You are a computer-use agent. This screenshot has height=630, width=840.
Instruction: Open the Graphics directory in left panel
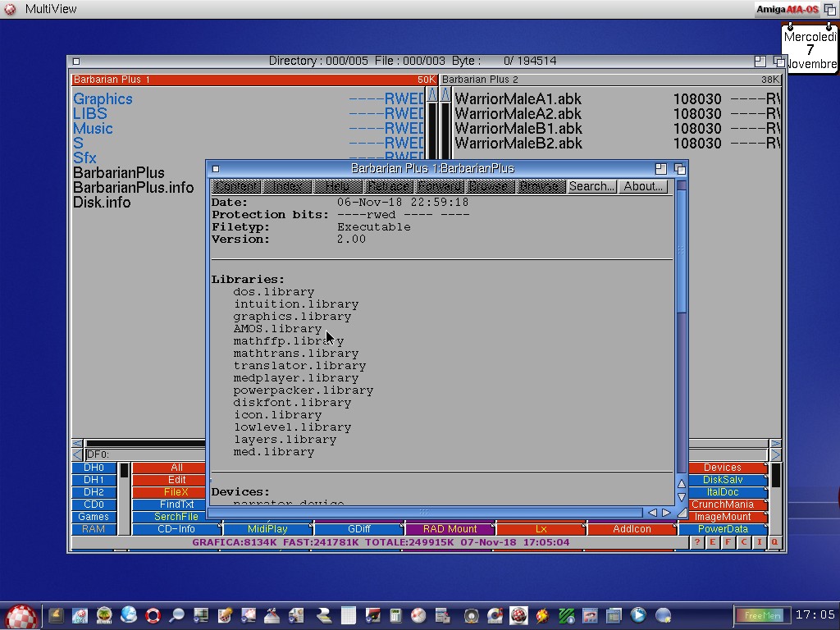pyautogui.click(x=103, y=99)
